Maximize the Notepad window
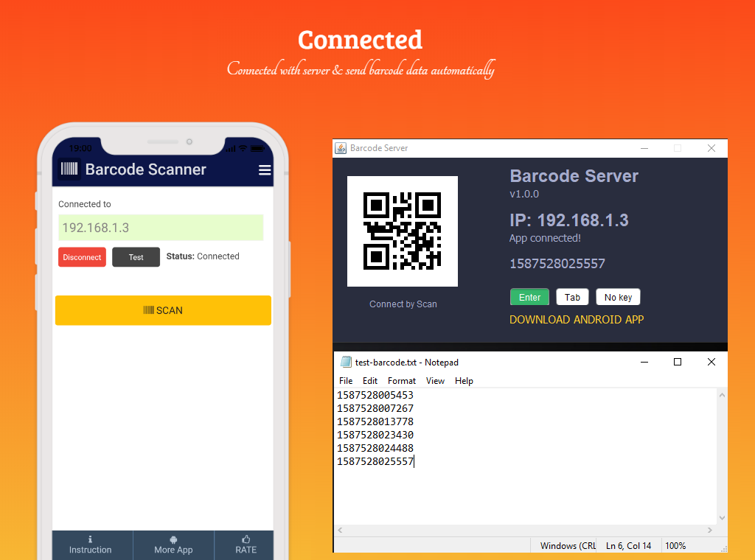This screenshot has height=560, width=755. tap(678, 362)
